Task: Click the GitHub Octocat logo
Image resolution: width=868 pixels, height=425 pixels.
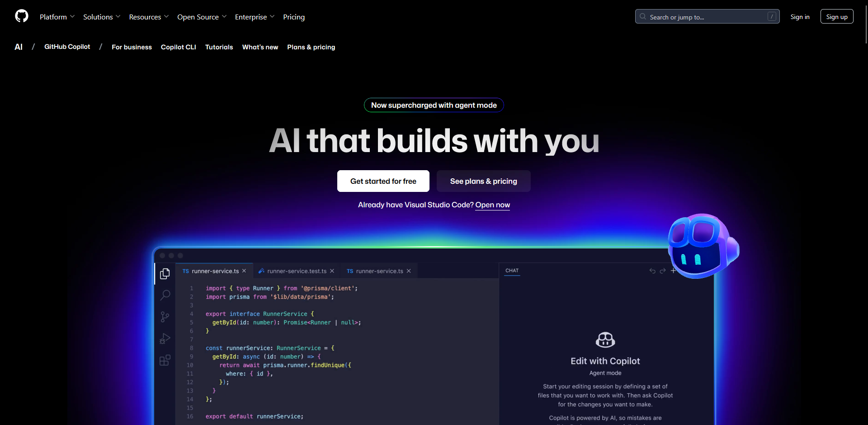Action: (22, 16)
